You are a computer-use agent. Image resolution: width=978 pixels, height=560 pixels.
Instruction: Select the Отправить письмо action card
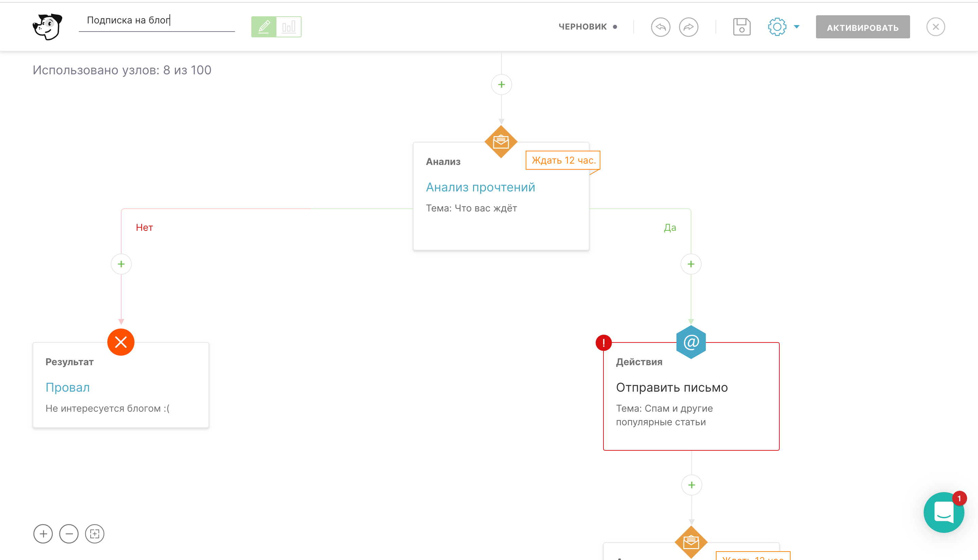[691, 396]
